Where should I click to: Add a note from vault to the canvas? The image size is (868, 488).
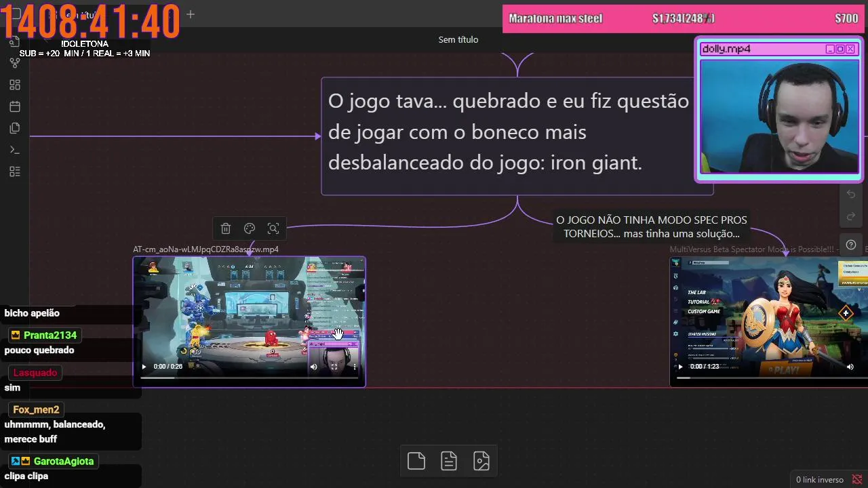(449, 461)
